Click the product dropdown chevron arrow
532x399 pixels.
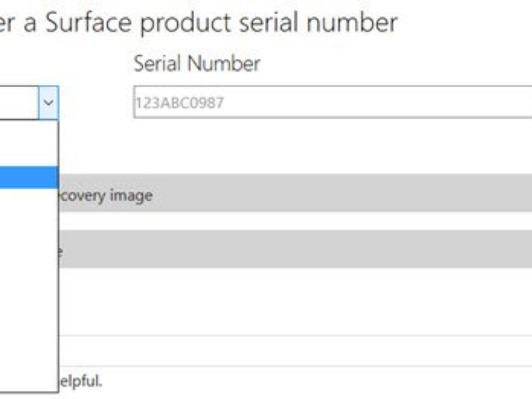tap(48, 103)
